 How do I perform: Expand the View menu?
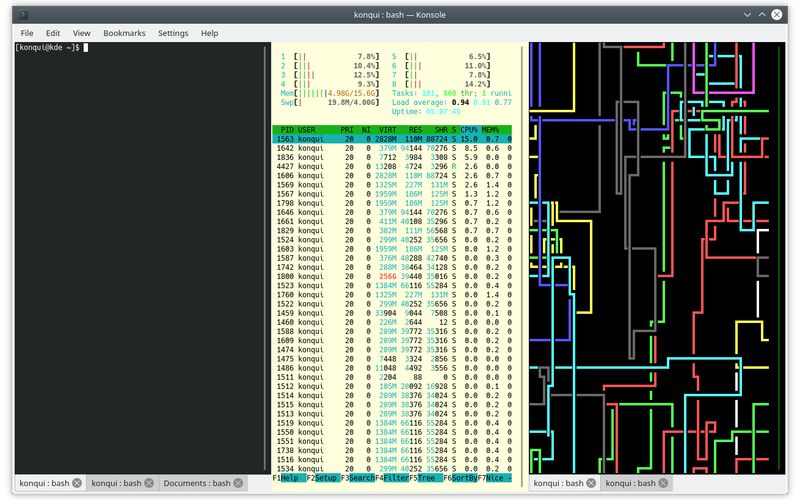click(82, 33)
